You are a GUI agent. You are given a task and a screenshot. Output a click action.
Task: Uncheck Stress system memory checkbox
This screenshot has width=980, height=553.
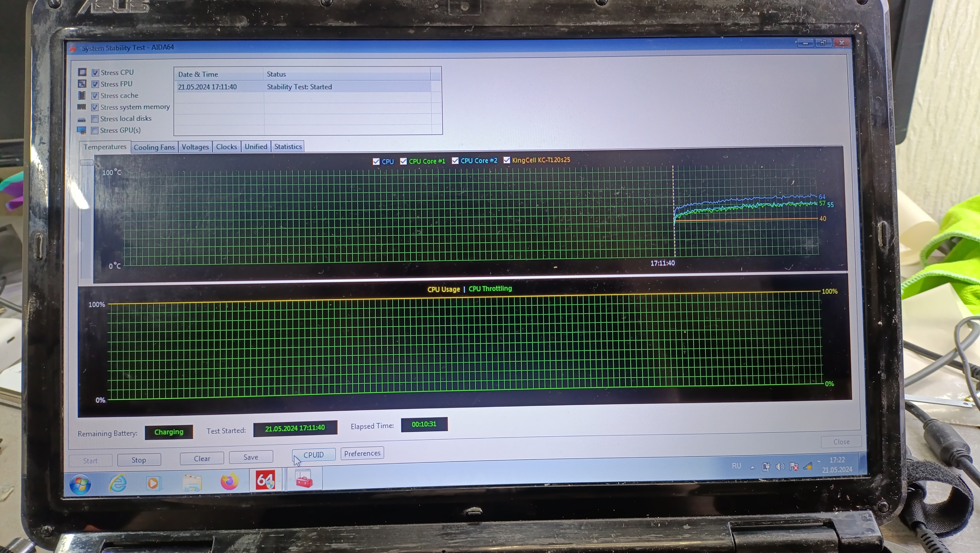coord(95,107)
